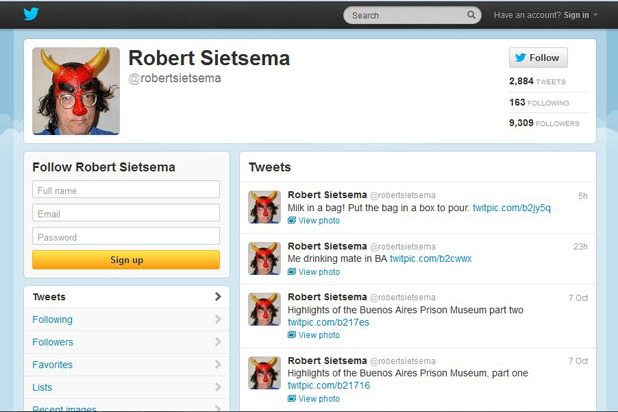
Task: Open the large devil mask profile photo
Action: click(76, 91)
